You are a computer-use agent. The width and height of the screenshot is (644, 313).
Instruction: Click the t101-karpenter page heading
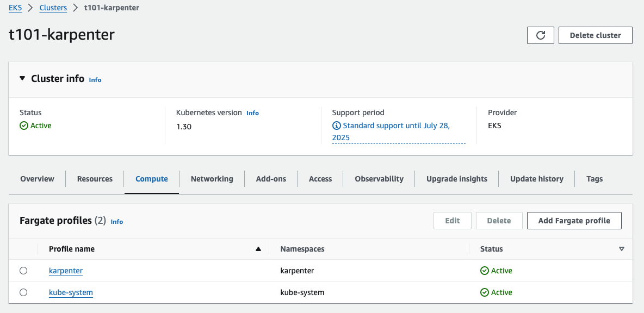point(61,34)
